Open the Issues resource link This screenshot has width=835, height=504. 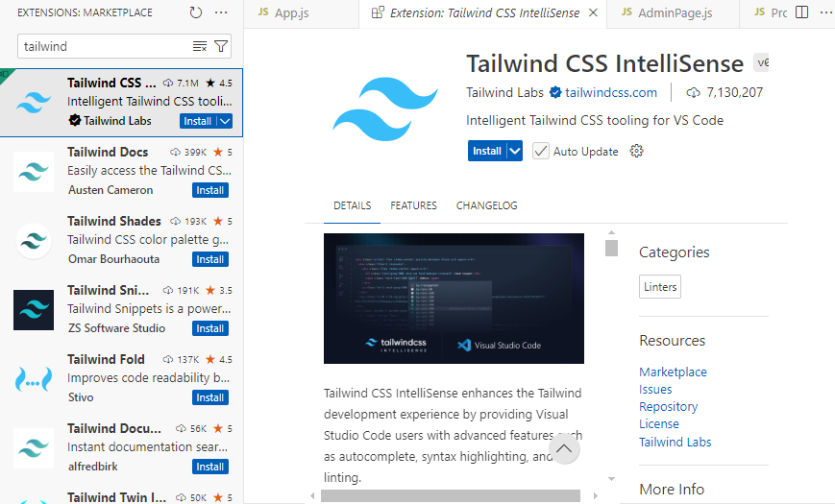[x=655, y=390]
